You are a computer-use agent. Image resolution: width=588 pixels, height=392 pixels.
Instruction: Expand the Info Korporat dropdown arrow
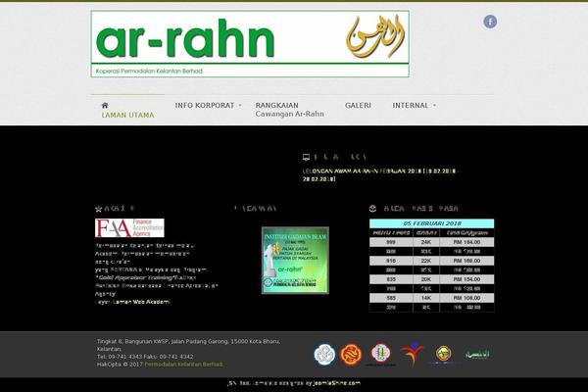240,106
